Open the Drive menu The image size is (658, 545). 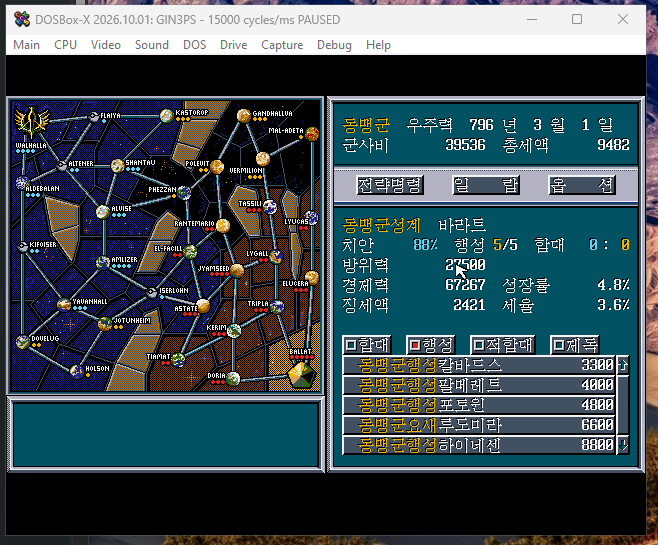click(x=233, y=45)
